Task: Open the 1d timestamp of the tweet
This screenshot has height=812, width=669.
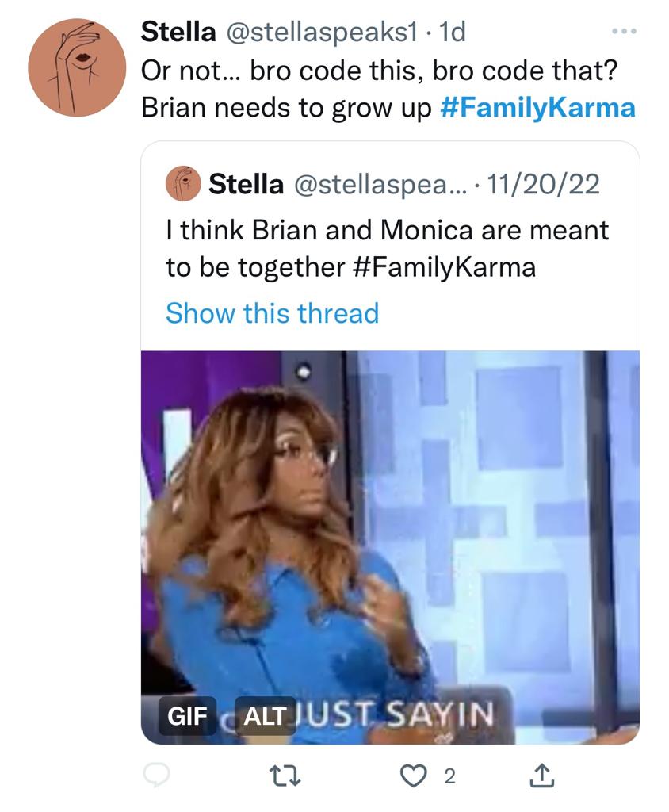Action: tap(452, 32)
